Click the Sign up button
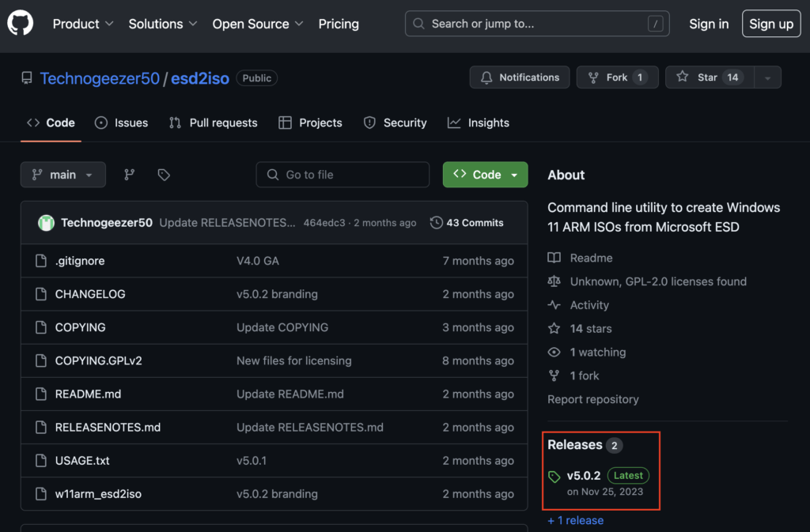This screenshot has height=532, width=810. coord(770,24)
